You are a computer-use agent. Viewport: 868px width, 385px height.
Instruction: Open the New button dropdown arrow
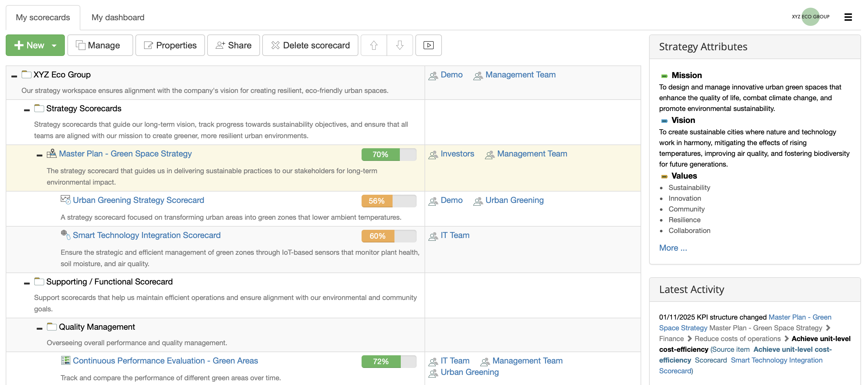(54, 46)
